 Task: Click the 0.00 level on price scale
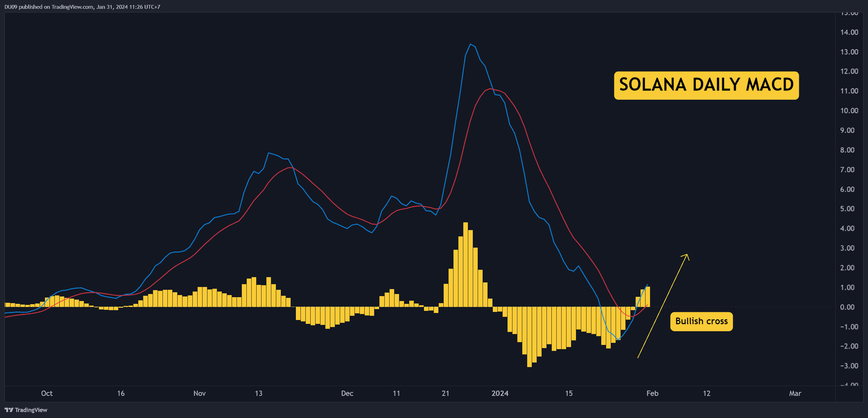(847, 307)
